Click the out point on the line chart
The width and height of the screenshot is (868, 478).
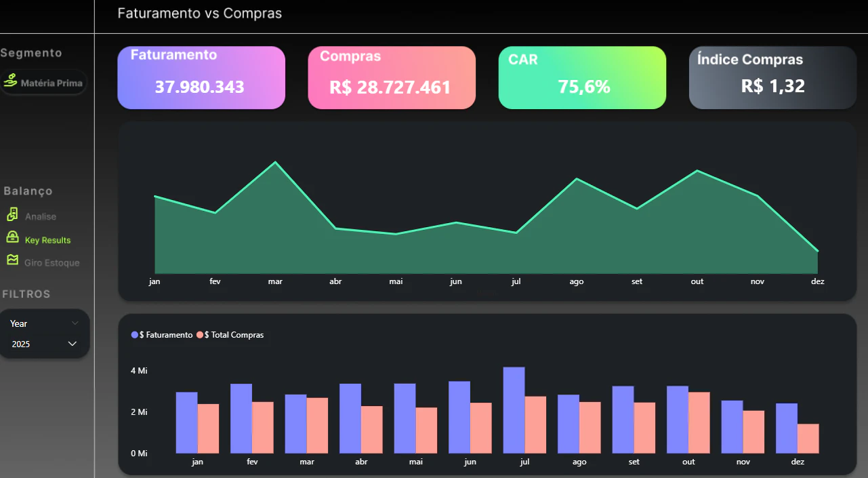[697, 171]
